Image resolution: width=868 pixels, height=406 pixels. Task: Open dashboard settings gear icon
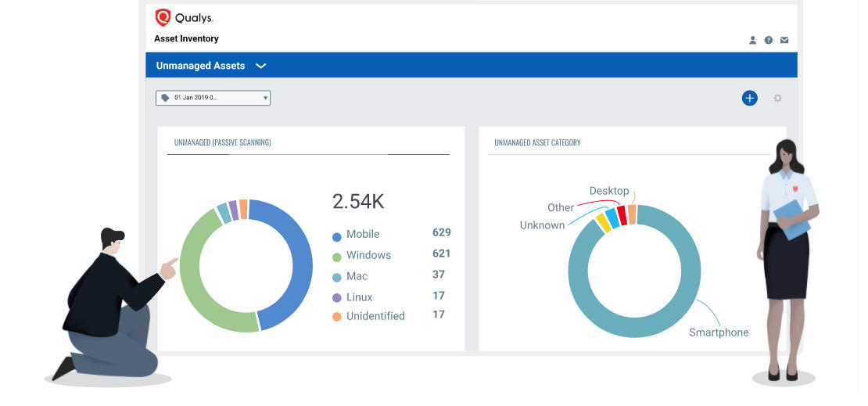778,98
